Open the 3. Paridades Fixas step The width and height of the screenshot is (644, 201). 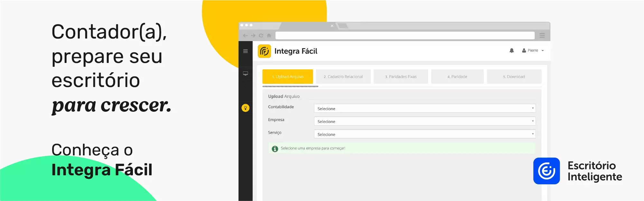(401, 77)
